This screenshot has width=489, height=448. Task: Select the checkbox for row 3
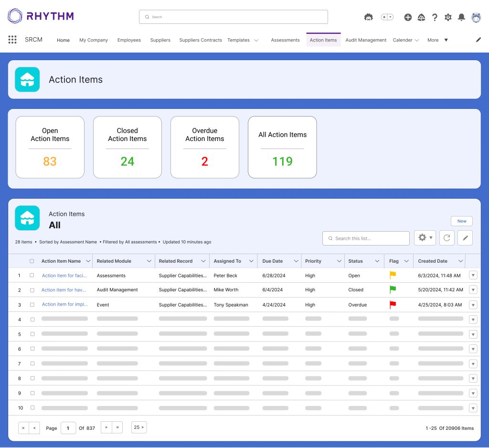(32, 305)
